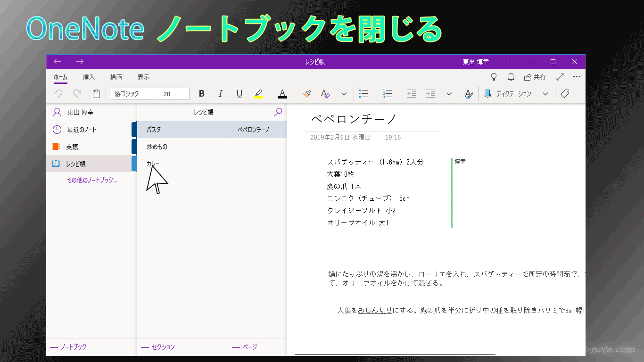Click the date 2019年2月6日 水曜日

[x=340, y=137]
